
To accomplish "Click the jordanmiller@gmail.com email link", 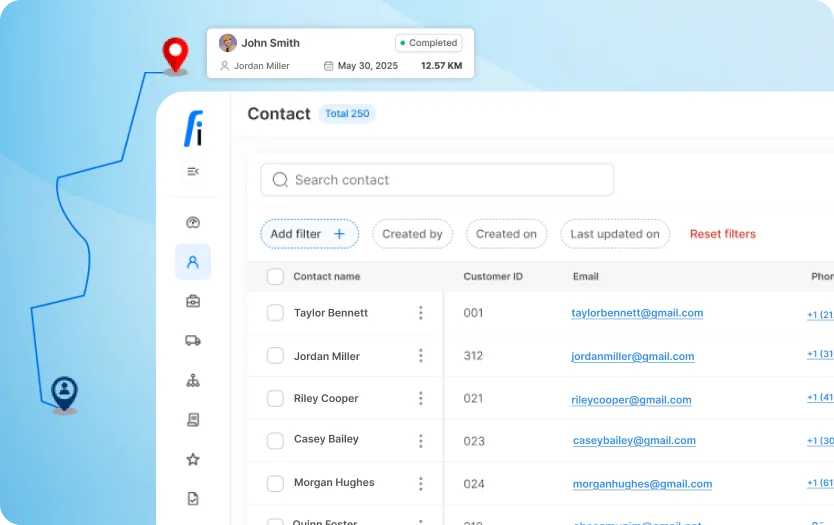I will coord(632,356).
